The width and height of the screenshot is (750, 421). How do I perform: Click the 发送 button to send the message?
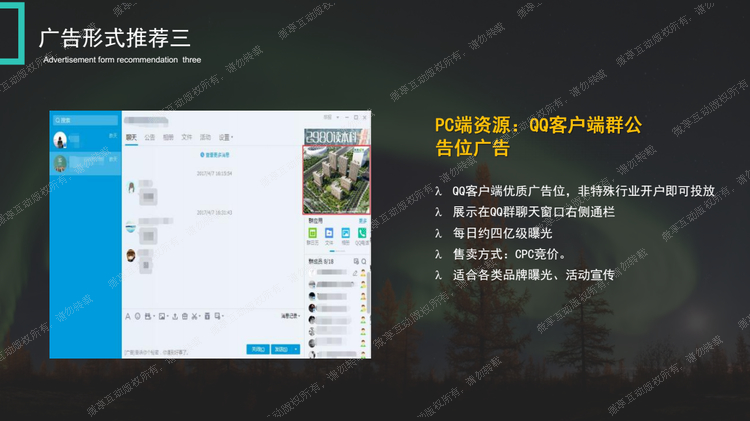pos(282,349)
